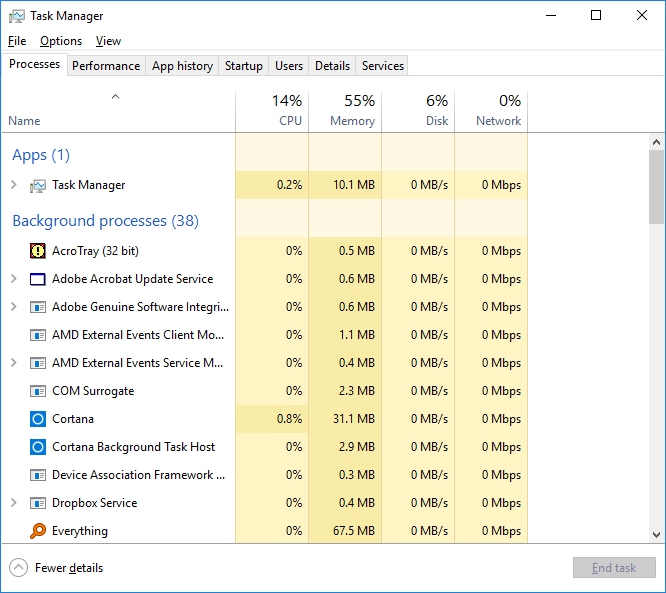This screenshot has width=666, height=593.
Task: Expand the Dropbox Service row
Action: [14, 503]
